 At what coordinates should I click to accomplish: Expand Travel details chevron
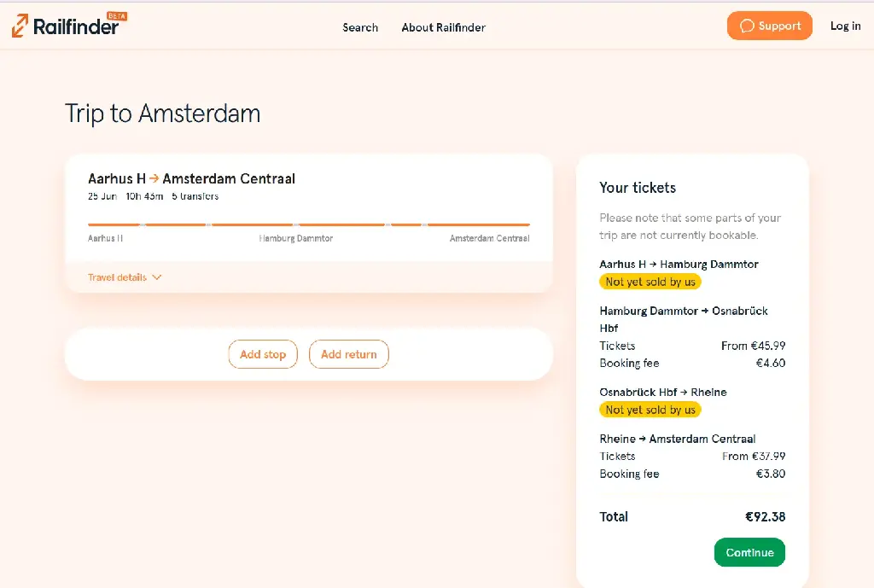click(x=157, y=277)
